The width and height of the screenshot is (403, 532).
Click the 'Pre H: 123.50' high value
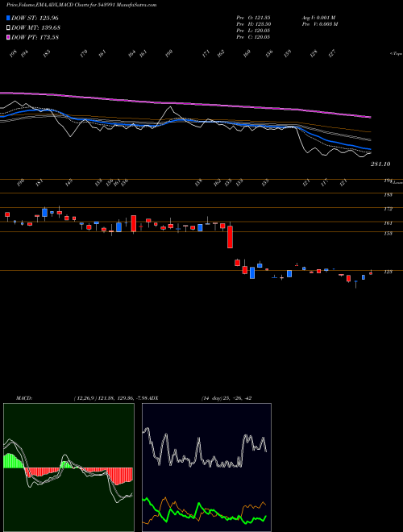[253, 24]
